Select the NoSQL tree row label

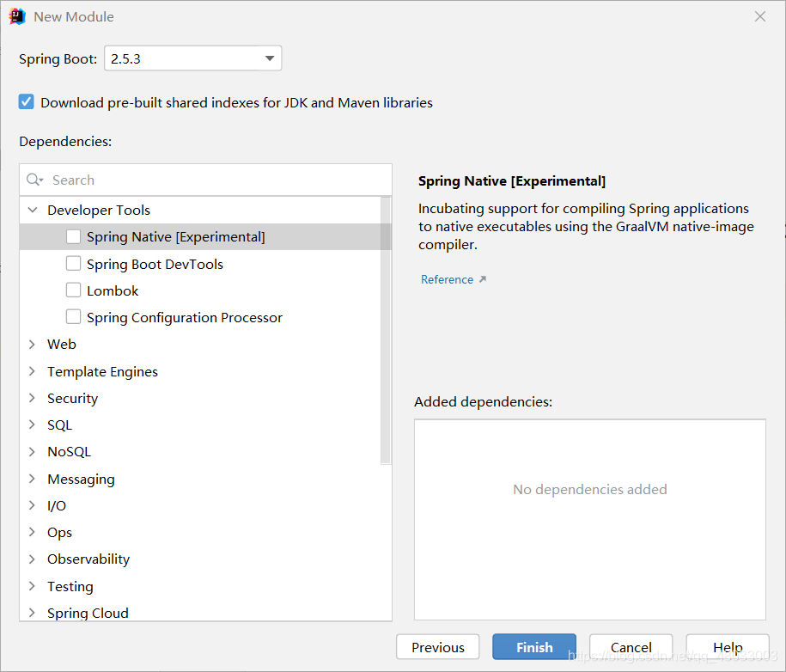click(x=70, y=451)
